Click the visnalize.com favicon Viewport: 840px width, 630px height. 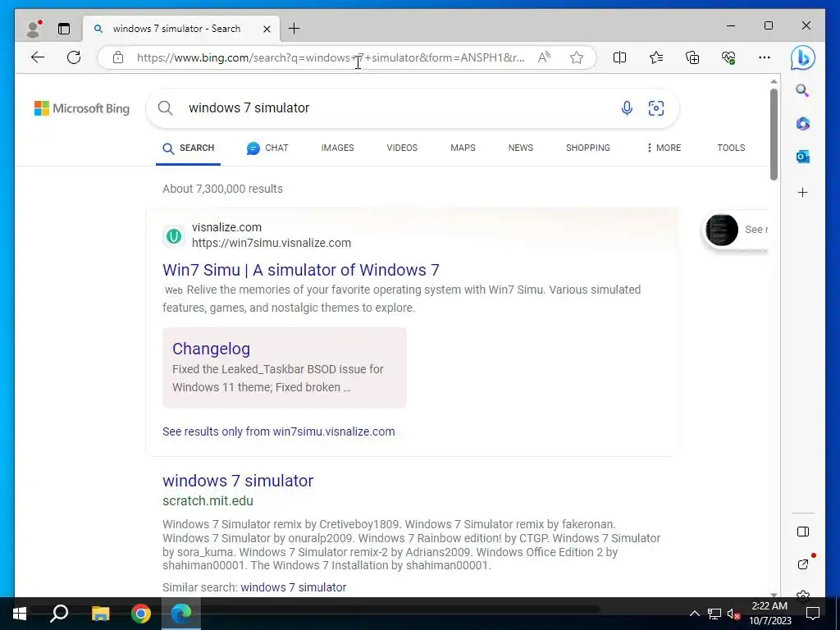174,235
